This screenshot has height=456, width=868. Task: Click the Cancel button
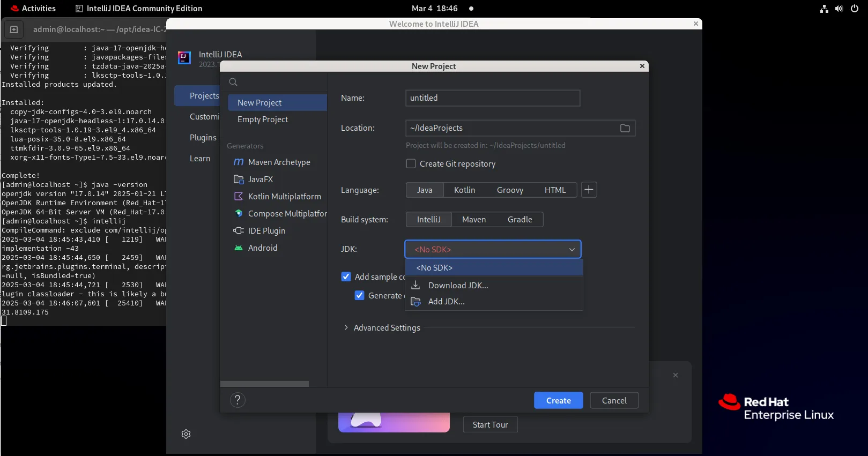614,401
